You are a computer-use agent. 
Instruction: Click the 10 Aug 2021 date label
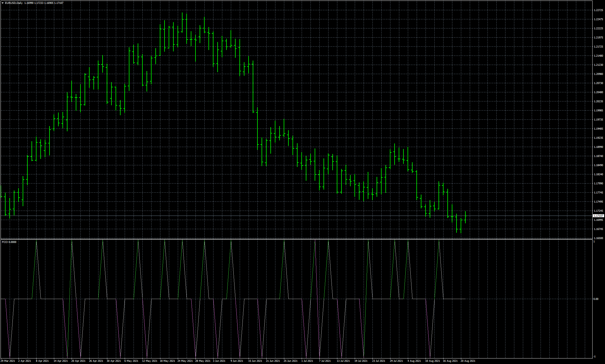tap(432, 361)
